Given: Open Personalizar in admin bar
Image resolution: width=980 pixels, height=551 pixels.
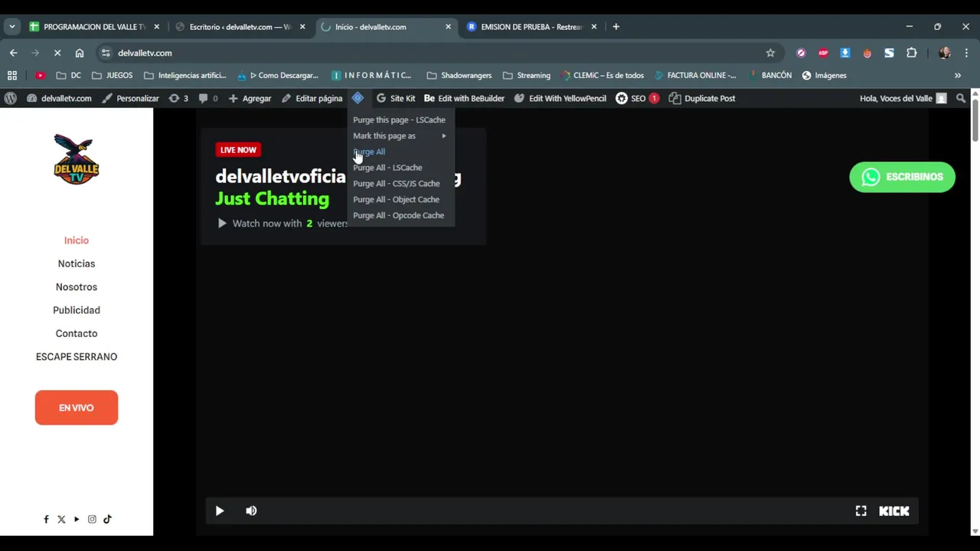Looking at the screenshot, I should (x=130, y=98).
